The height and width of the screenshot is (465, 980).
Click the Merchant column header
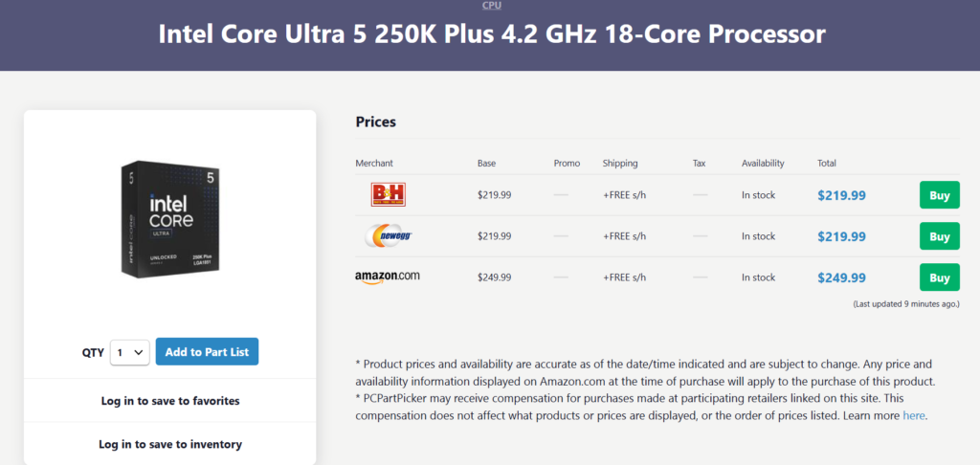coord(374,164)
